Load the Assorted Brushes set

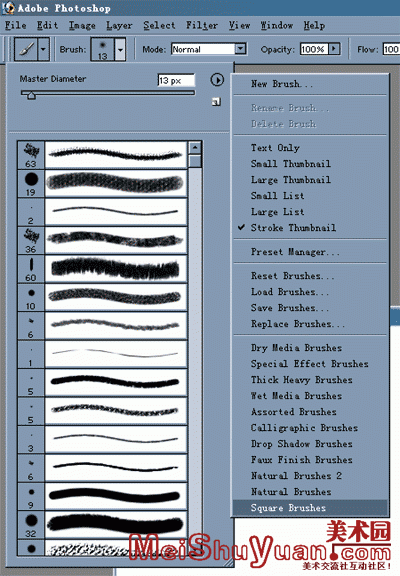pos(311,411)
